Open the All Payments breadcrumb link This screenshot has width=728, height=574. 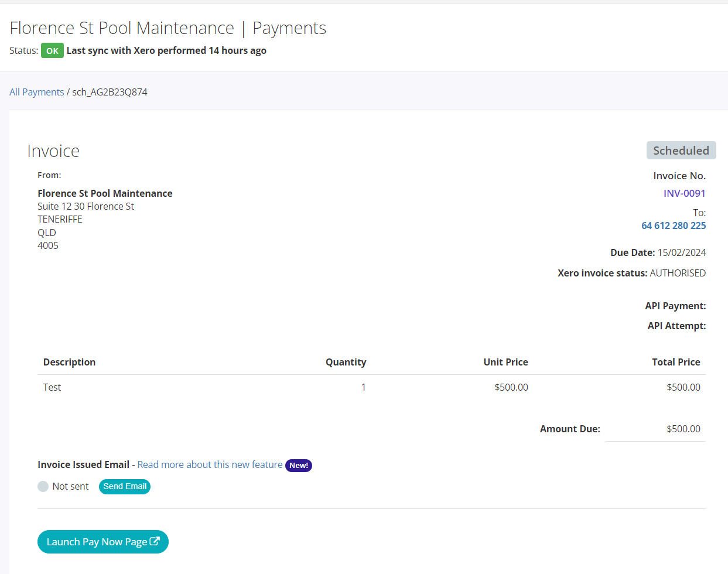click(36, 92)
